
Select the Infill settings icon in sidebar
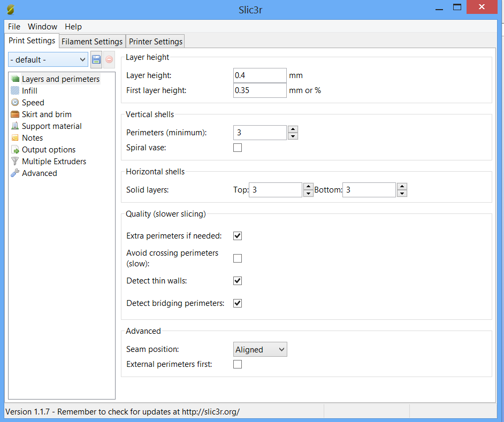pos(15,91)
